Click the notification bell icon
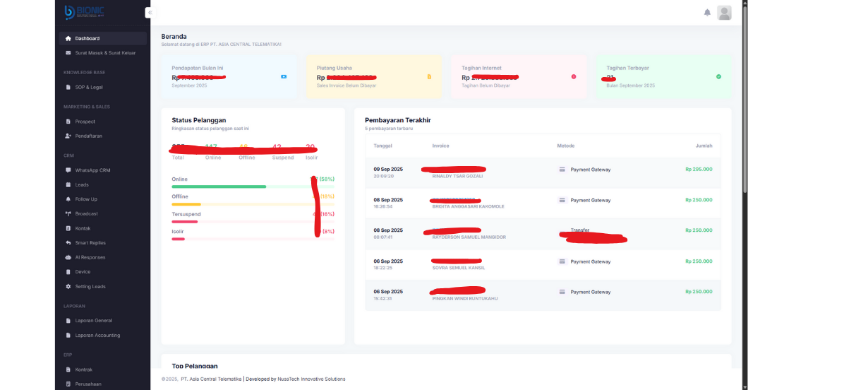 707,13
